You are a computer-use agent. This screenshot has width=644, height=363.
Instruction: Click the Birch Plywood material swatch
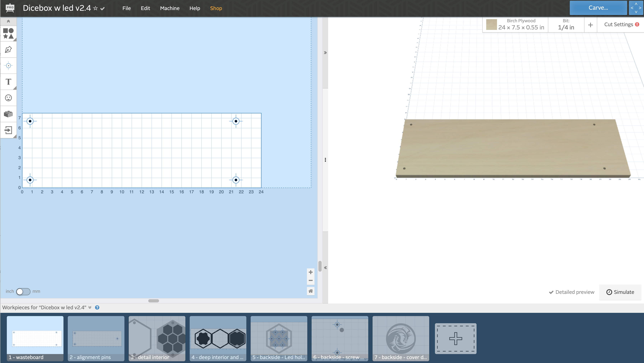[x=491, y=25]
